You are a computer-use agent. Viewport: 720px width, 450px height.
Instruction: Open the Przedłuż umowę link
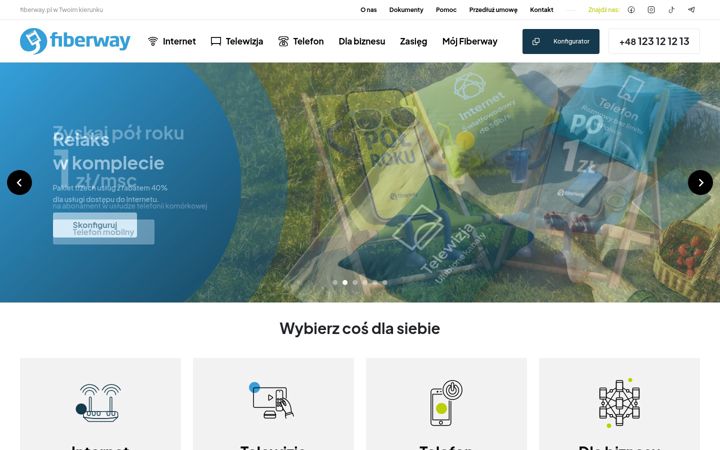pyautogui.click(x=493, y=10)
